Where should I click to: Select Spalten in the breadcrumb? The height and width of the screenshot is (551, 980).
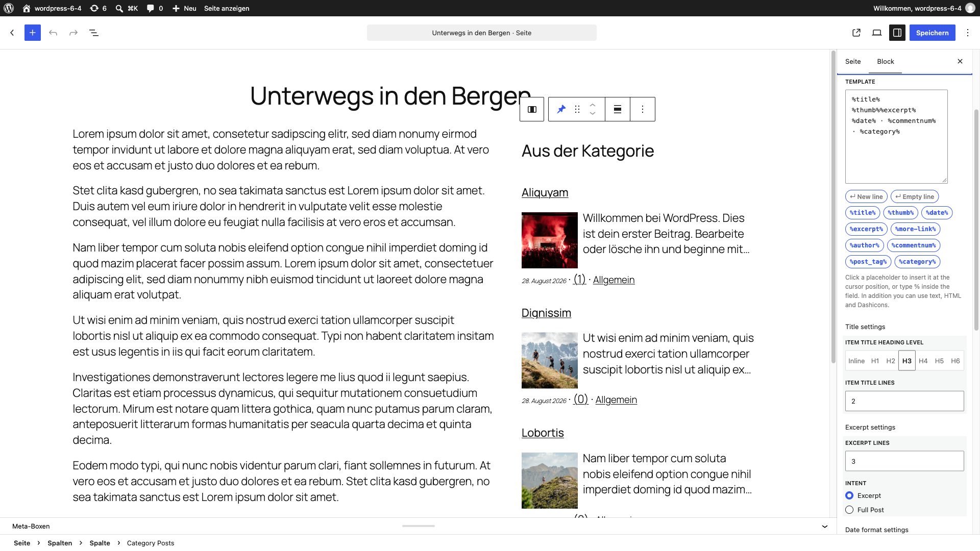pyautogui.click(x=60, y=543)
